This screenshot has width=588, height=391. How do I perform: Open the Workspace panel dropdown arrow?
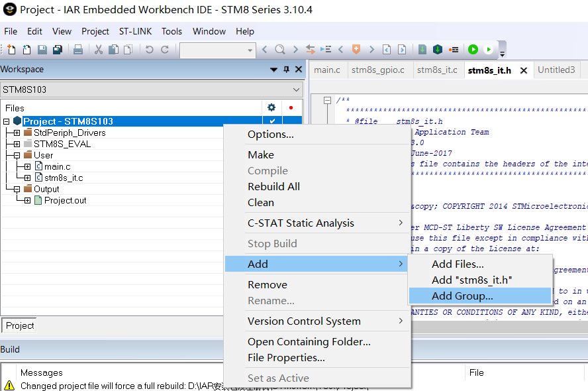(x=273, y=70)
